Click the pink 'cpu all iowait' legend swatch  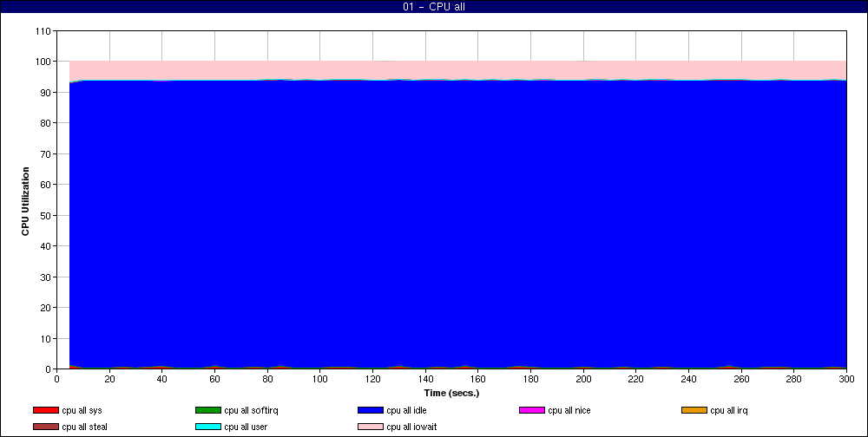(371, 427)
